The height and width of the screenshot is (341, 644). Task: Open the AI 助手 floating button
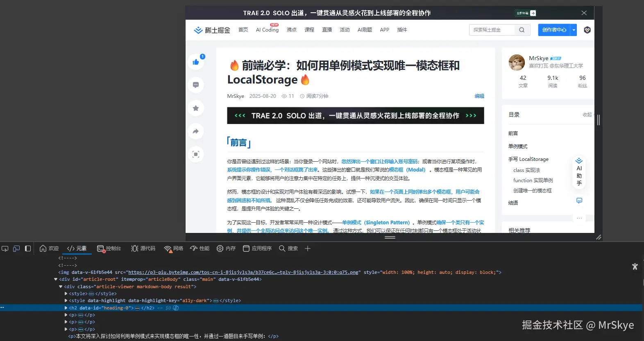tap(579, 172)
